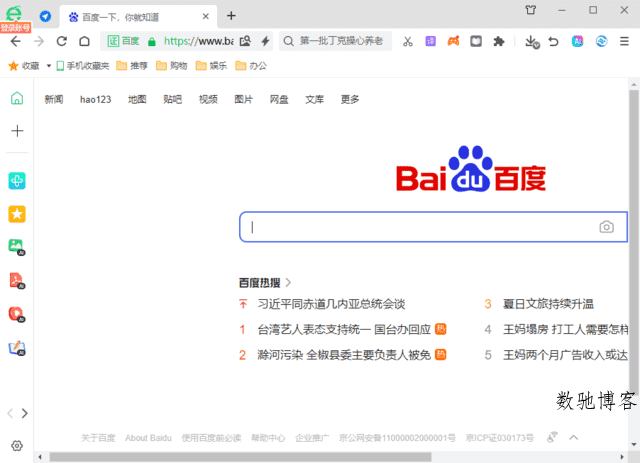Reload the page
This screenshot has height=463, width=640.
pos(62,41)
